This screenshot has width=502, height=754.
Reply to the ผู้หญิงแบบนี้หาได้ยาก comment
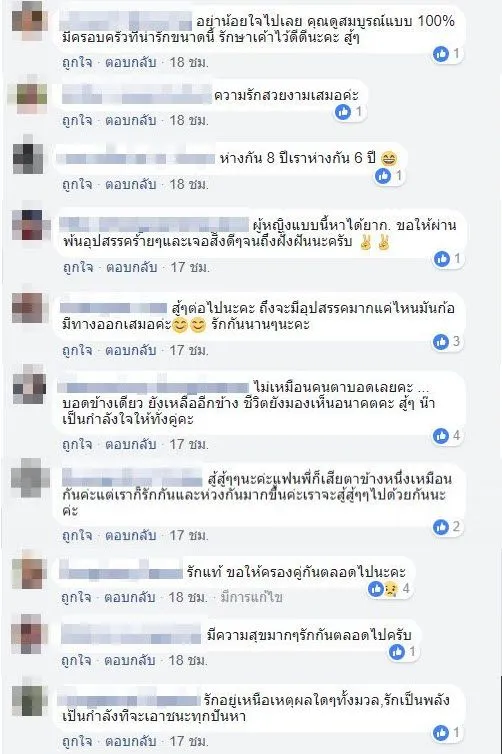click(132, 267)
